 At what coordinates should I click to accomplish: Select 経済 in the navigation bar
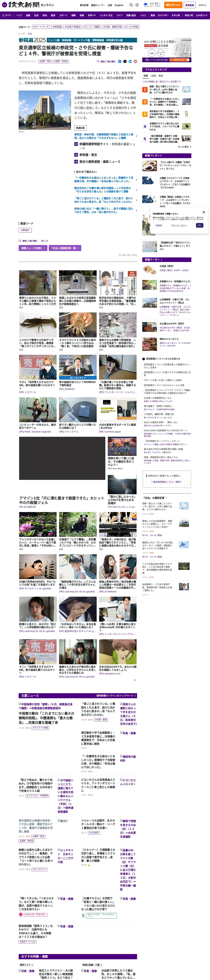click(x=53, y=16)
